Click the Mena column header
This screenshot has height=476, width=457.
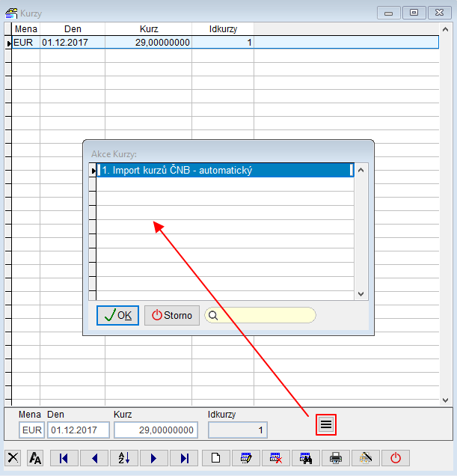click(x=25, y=29)
